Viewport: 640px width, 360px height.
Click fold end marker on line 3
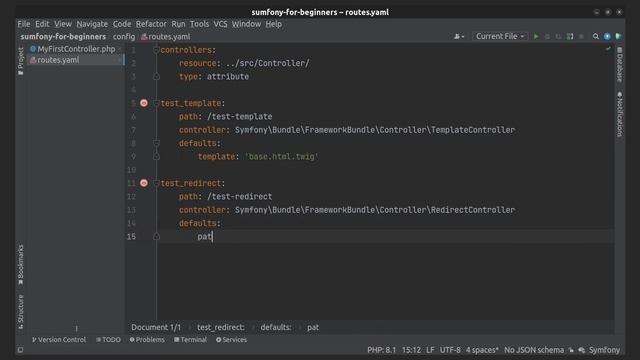pos(156,76)
